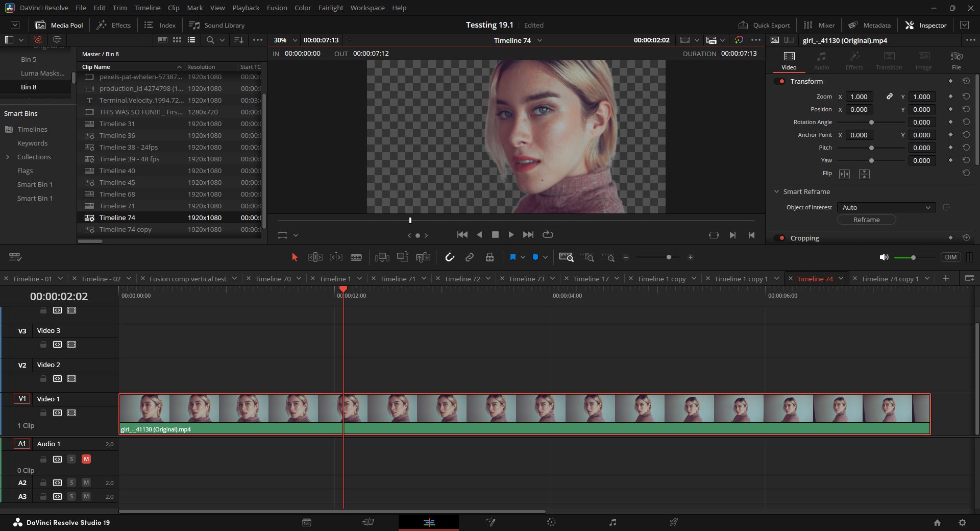The width and height of the screenshot is (980, 531).
Task: Toggle the Sound Library panel
Action: [217, 25]
